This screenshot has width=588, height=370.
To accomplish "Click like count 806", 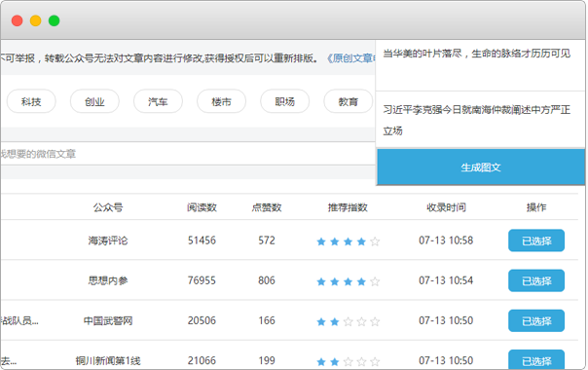I will 267,280.
